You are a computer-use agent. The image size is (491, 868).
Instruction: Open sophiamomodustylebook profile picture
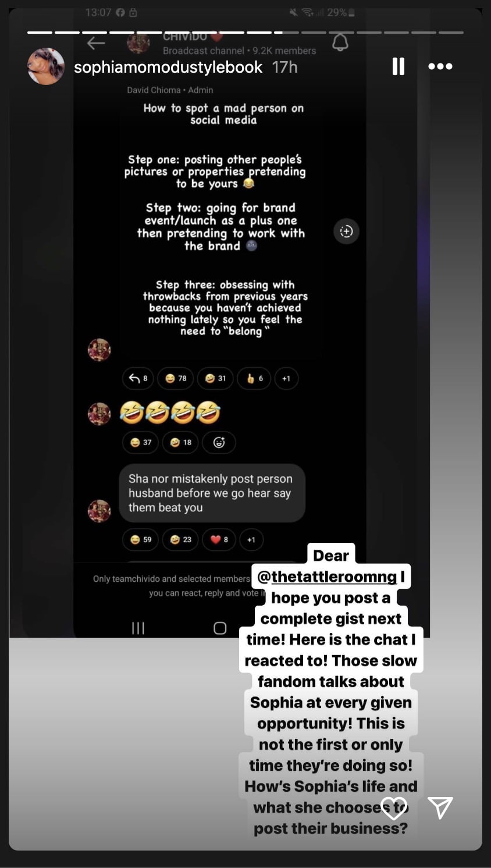click(x=46, y=66)
